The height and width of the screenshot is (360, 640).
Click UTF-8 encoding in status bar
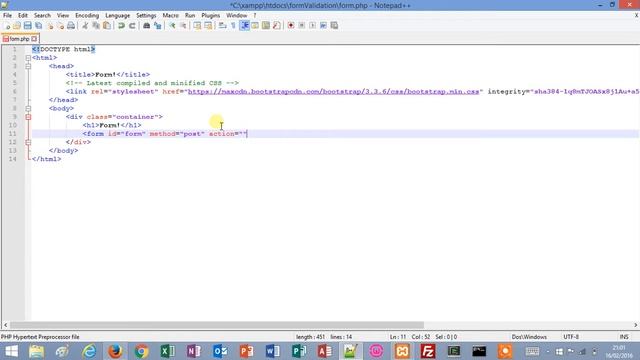click(x=571, y=337)
